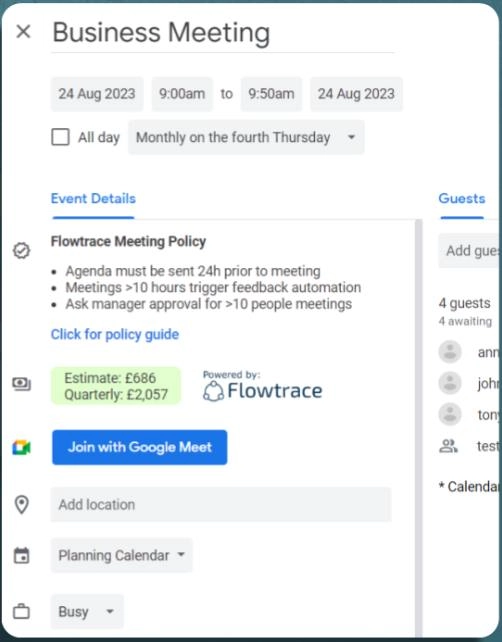Screen dimensions: 502x642
Task: Close the event editor with X icon
Action: click(23, 32)
